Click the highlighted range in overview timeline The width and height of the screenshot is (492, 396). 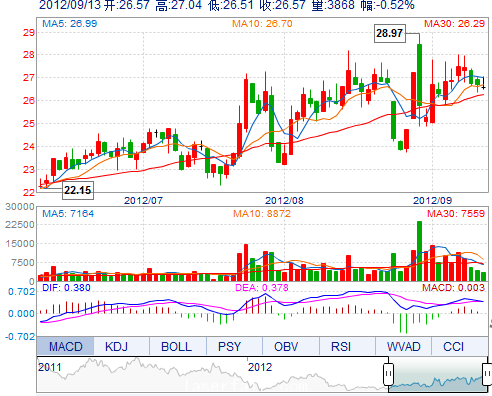coord(438,375)
